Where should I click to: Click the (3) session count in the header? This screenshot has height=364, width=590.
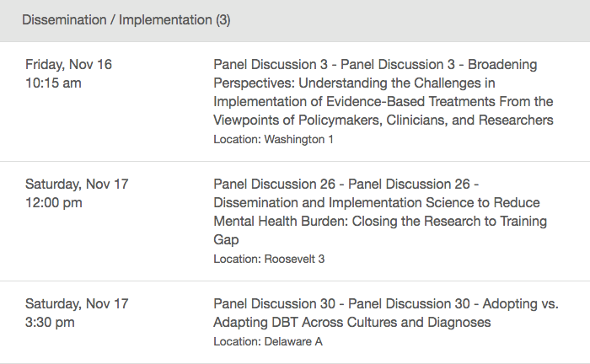(223, 20)
